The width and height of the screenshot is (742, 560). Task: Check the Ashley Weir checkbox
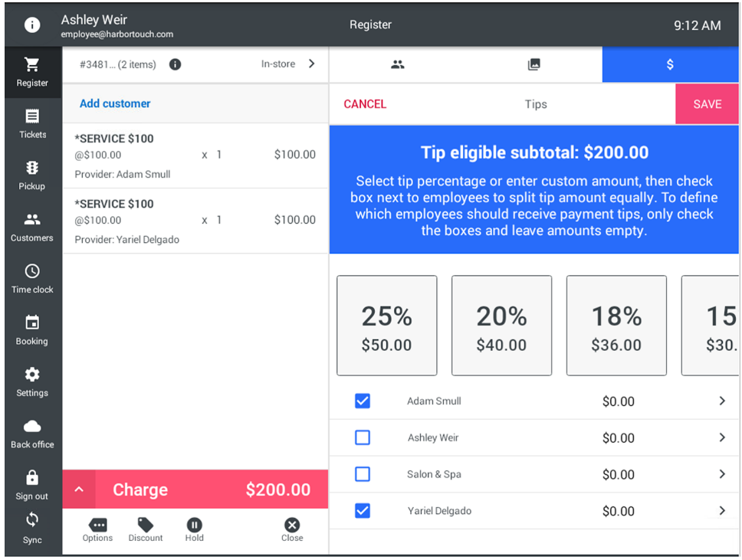coord(363,437)
